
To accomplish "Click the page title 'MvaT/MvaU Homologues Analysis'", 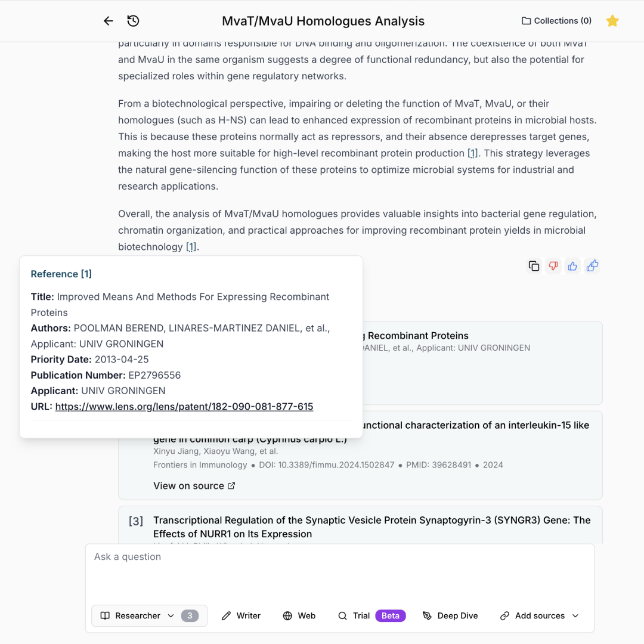I will point(323,21).
